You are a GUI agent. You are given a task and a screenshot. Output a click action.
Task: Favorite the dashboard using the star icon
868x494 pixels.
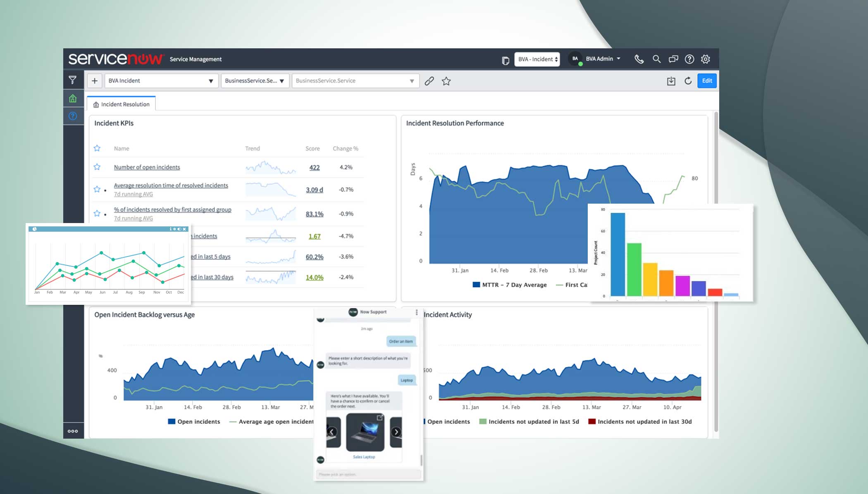(446, 81)
